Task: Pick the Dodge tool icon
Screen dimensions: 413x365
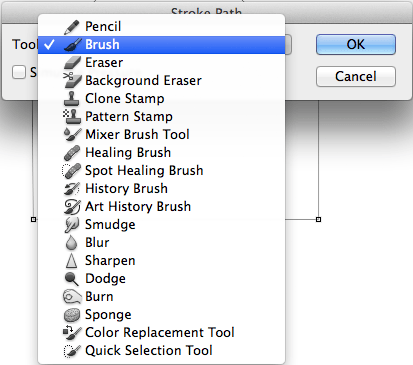Action: click(72, 279)
